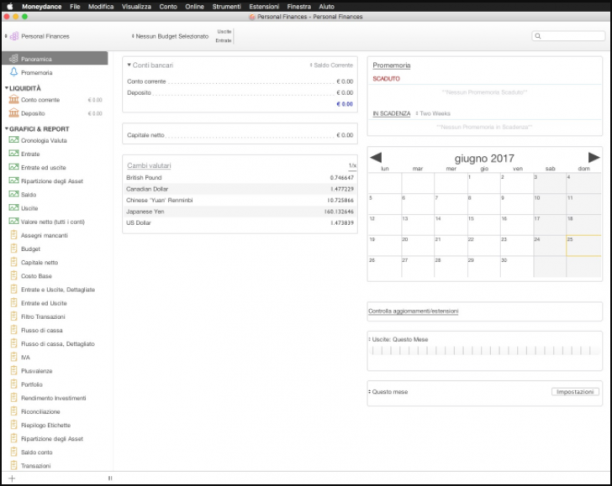Click the search magnifier icon
Viewport: 612px width, 486px height.
[x=538, y=36]
